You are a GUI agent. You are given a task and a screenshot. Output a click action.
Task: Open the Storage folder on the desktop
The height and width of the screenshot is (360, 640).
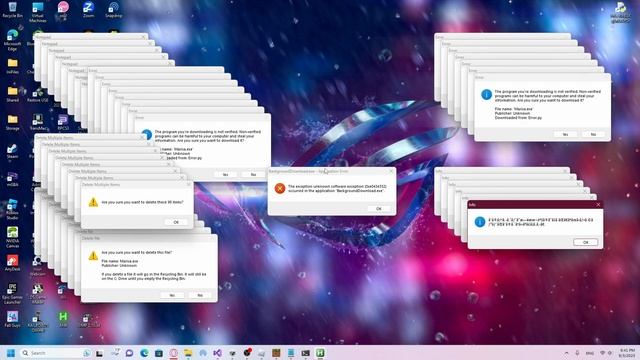(12, 122)
